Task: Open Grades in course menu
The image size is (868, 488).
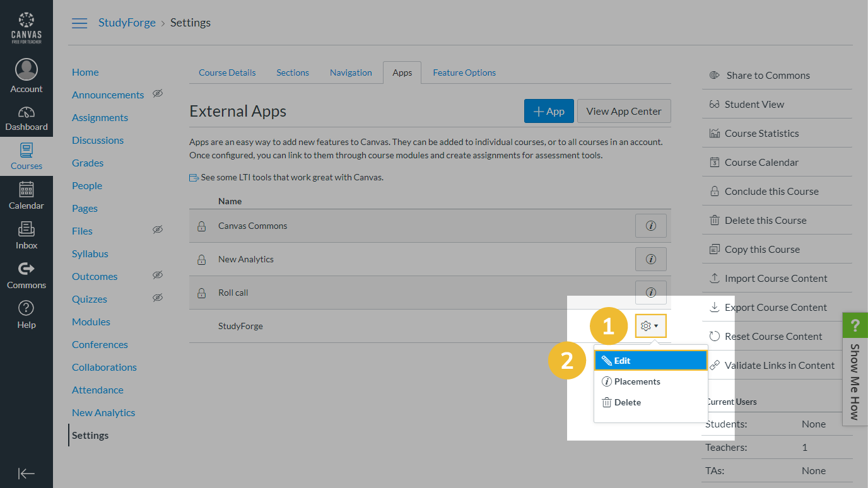Action: [88, 163]
